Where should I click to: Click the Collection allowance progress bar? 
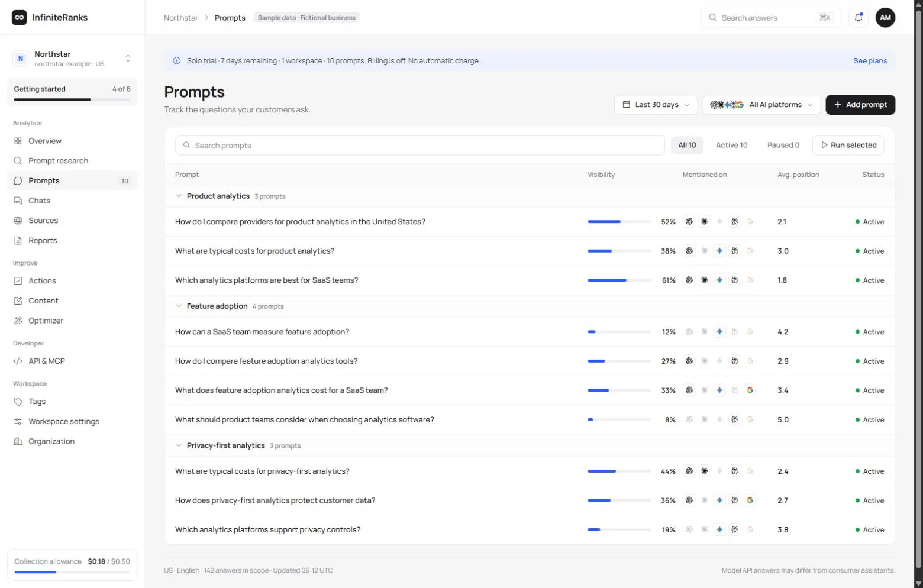(x=72, y=572)
